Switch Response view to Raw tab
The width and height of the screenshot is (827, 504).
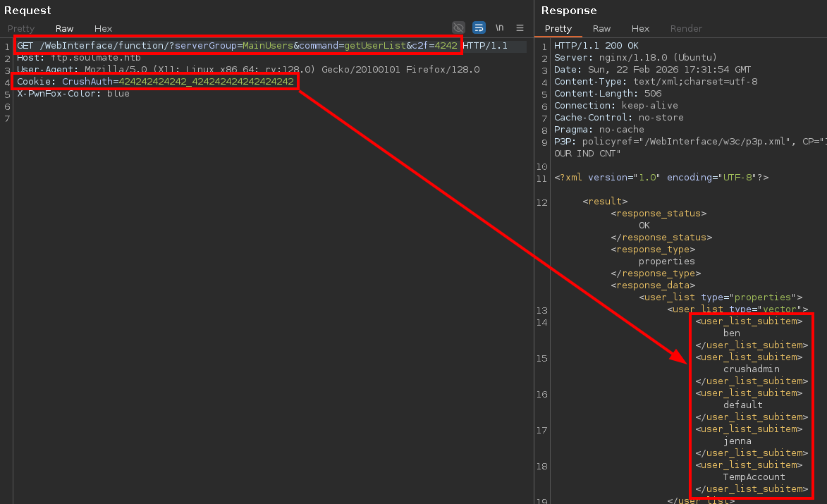pos(601,29)
